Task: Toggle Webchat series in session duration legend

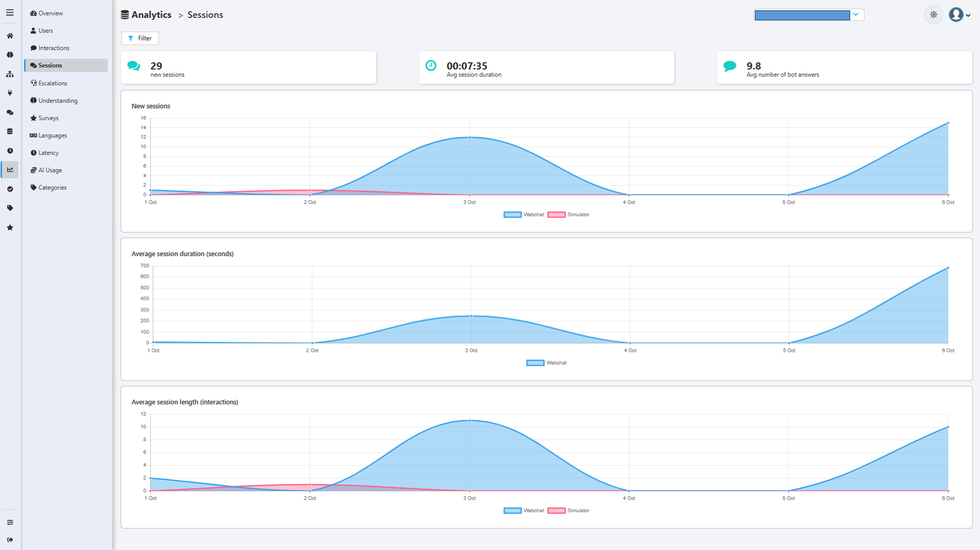Action: (546, 363)
